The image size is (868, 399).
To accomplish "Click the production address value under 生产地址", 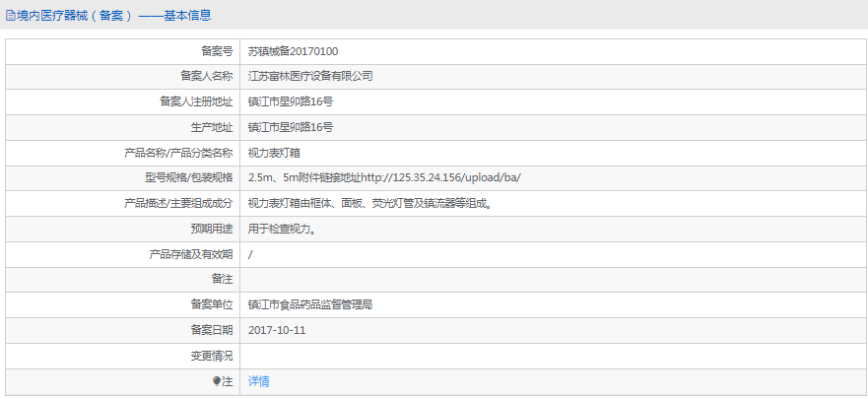I will tap(291, 127).
